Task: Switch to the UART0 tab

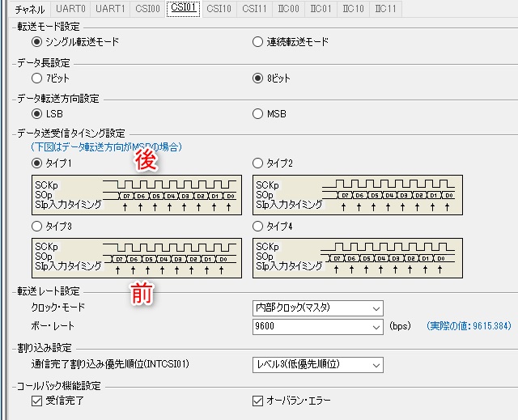Action: [71, 9]
